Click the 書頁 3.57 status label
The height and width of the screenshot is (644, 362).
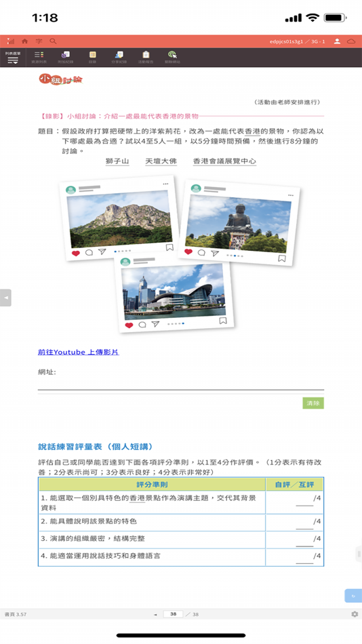click(16, 614)
